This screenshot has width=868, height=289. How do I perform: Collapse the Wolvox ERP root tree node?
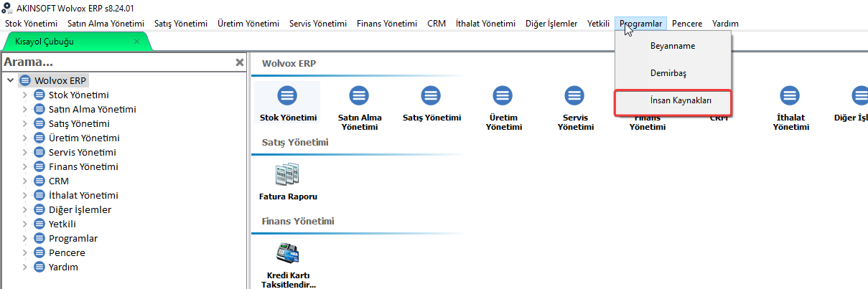point(9,80)
